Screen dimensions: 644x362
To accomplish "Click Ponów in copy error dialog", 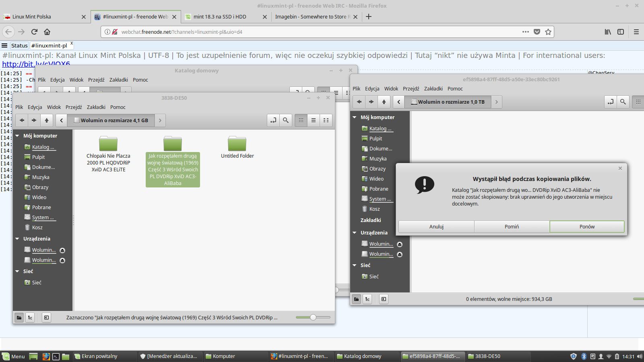I will point(587,227).
